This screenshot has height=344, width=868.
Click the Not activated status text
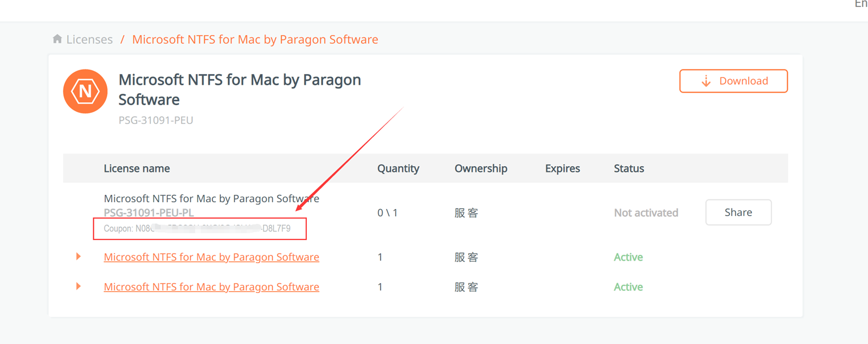646,213
